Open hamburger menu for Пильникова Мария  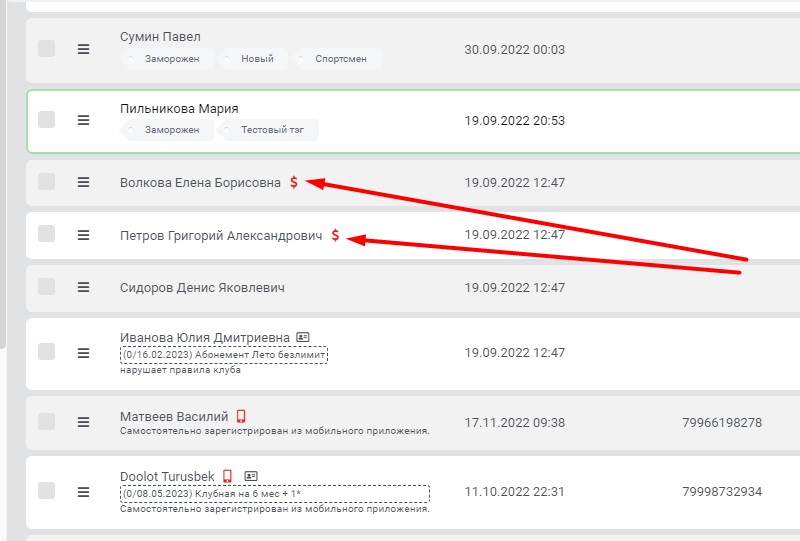[83, 120]
